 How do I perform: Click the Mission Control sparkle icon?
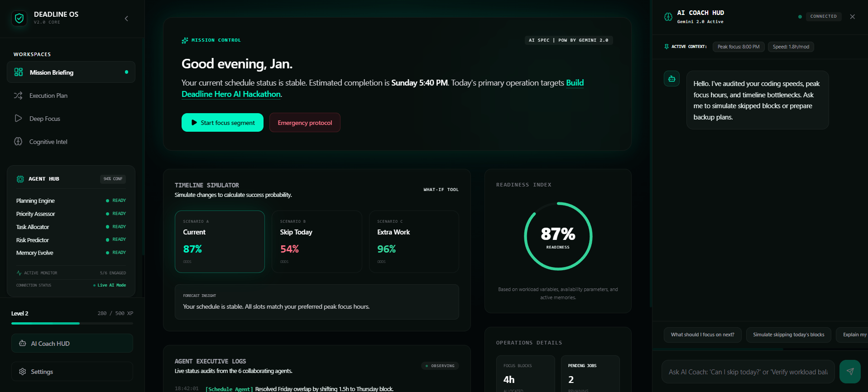click(x=185, y=40)
